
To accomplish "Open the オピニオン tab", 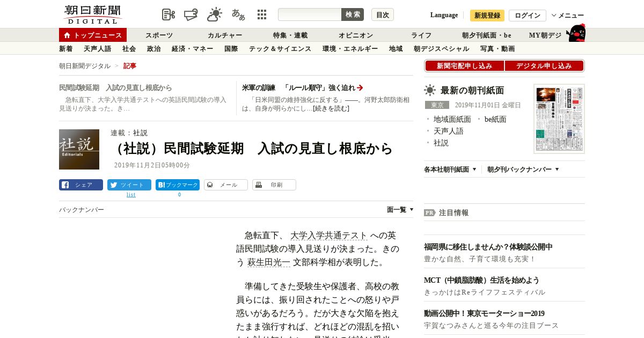I will pyautogui.click(x=356, y=35).
